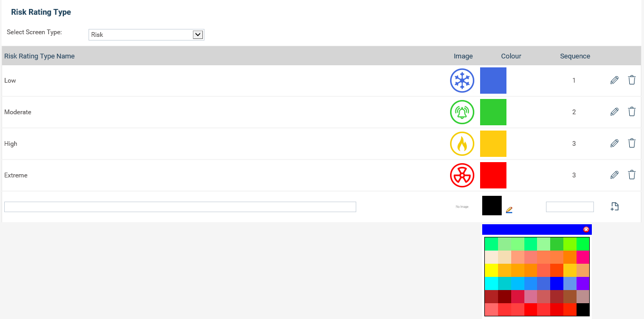
Task: Click the add new record icon
Action: click(614, 207)
